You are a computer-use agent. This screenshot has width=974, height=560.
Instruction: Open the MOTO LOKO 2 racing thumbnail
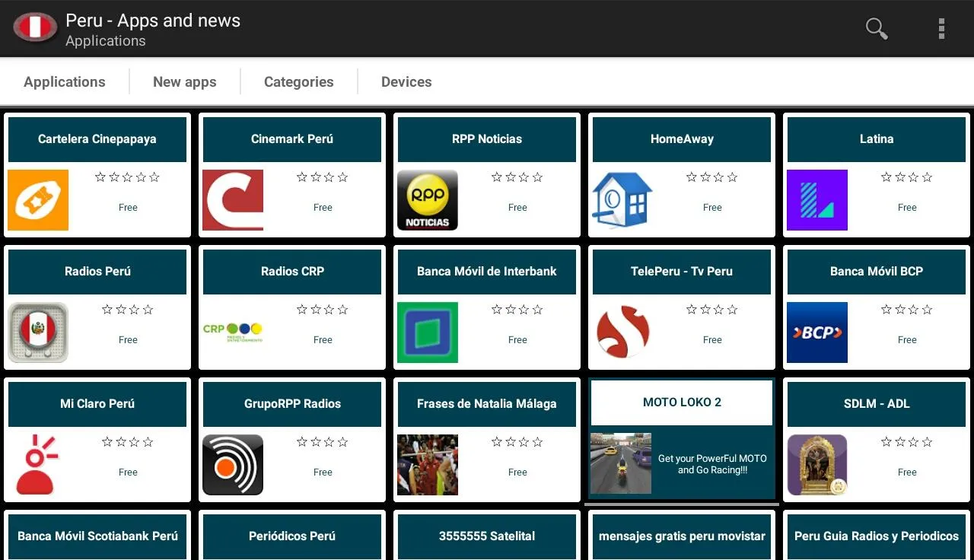pos(621,463)
